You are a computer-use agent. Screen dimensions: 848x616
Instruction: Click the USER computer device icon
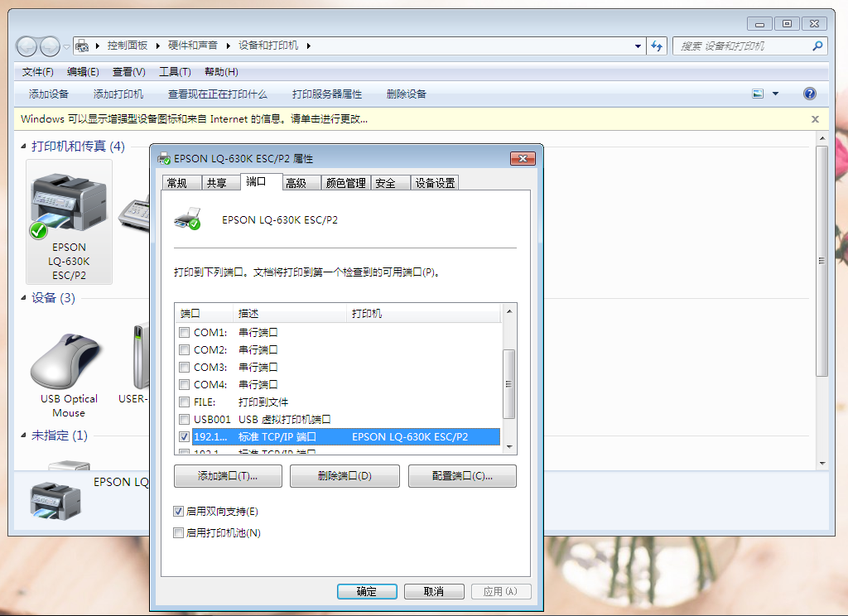pyautogui.click(x=141, y=356)
